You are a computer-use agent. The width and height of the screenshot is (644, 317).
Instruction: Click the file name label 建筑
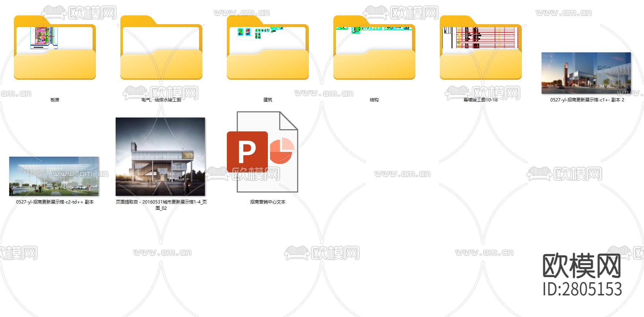pyautogui.click(x=268, y=100)
